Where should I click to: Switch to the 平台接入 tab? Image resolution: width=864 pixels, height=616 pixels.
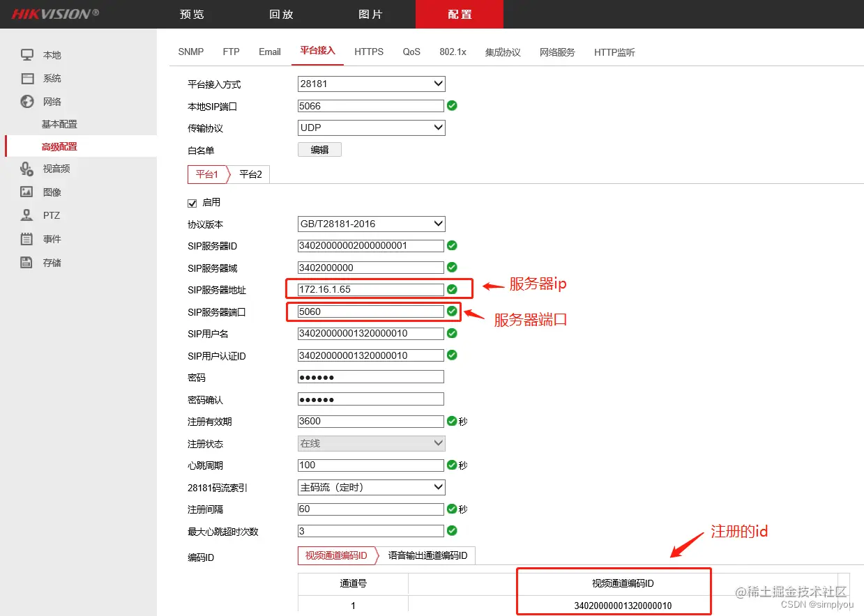pos(318,51)
